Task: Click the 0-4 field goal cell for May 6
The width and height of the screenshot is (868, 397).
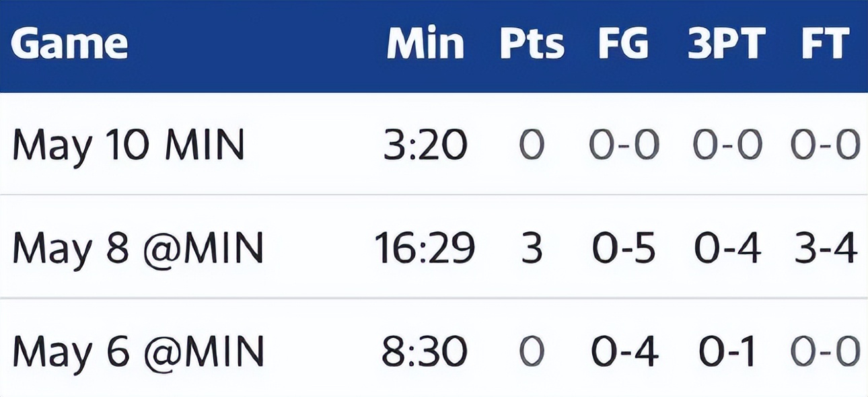Action: tap(625, 351)
